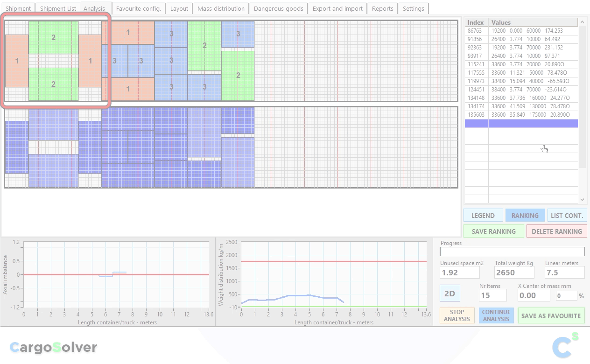Switch to the Dangerous goods tab
The width and height of the screenshot is (590, 364).
pyautogui.click(x=278, y=8)
